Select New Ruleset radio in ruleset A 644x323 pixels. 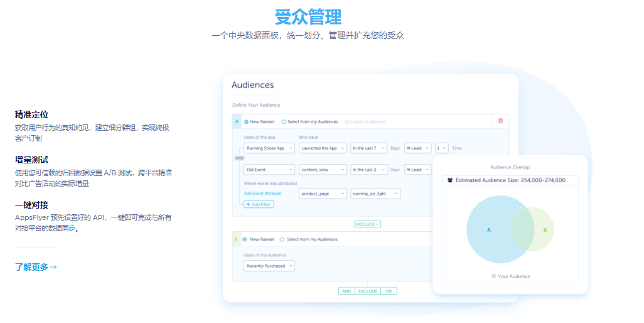tap(247, 122)
